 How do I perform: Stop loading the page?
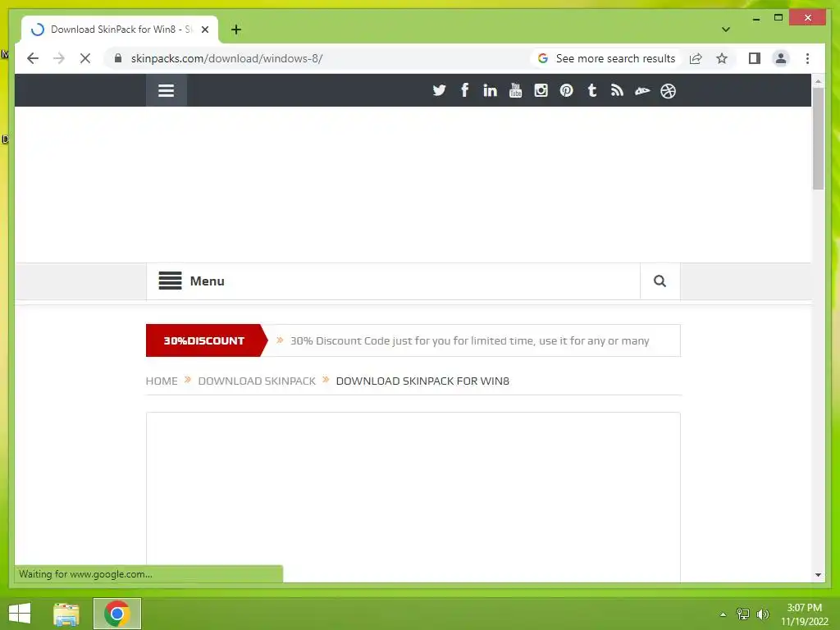(x=85, y=58)
